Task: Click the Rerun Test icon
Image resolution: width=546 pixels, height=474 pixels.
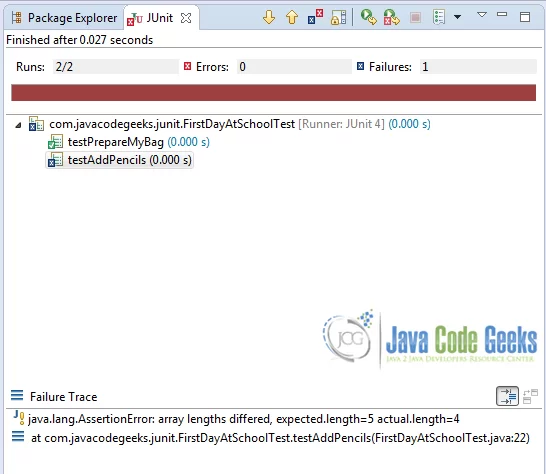Action: point(369,17)
